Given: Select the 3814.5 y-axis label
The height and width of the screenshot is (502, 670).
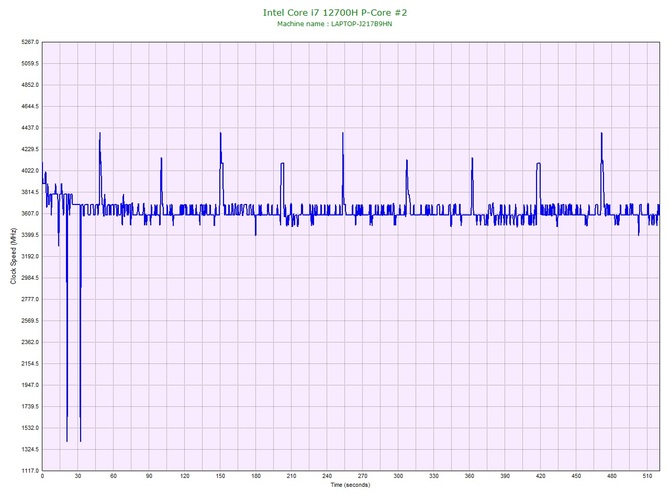Looking at the screenshot, I should point(30,192).
